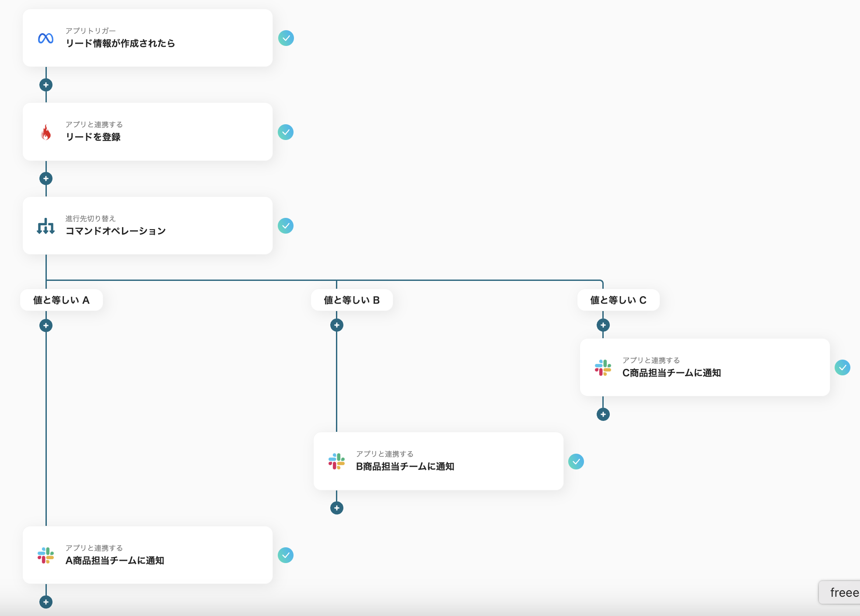
Task: Click the branch icon on コマンドオペレーション
Action: coord(45,226)
